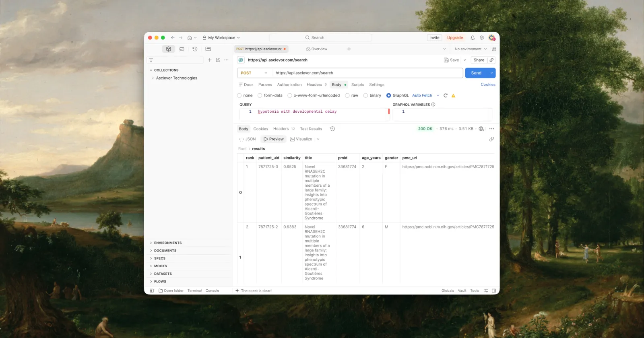This screenshot has height=338, width=644.
Task: Open the Save options arrow
Action: click(465, 60)
